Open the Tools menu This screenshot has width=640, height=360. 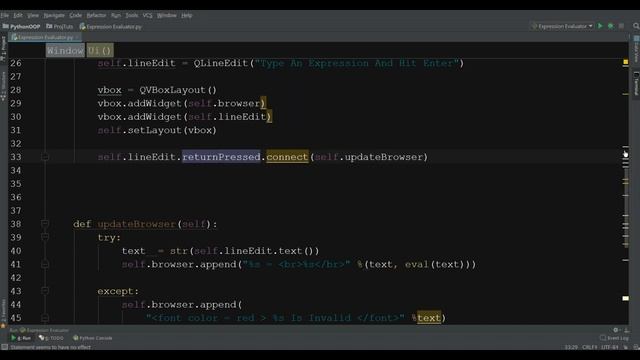click(131, 15)
